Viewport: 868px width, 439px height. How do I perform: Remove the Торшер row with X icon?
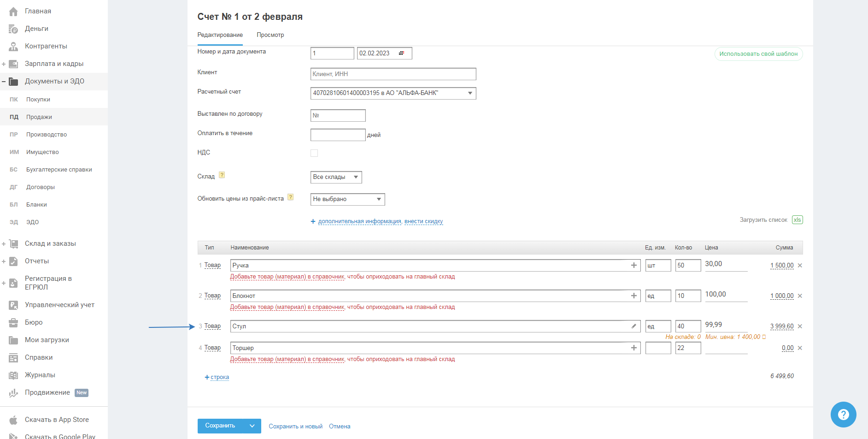pos(800,348)
